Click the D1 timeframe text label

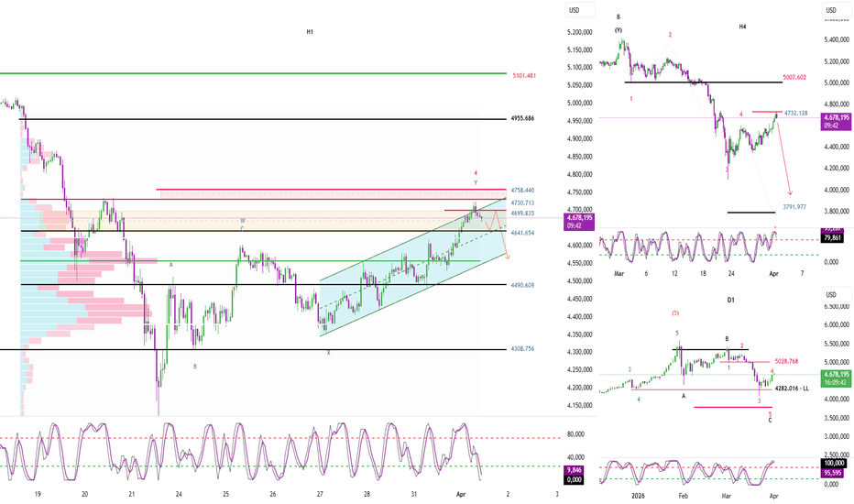(731, 301)
